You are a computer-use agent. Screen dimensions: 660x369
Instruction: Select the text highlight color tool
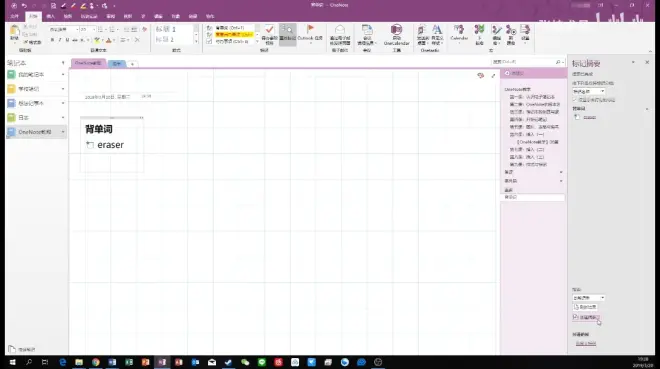point(97,40)
